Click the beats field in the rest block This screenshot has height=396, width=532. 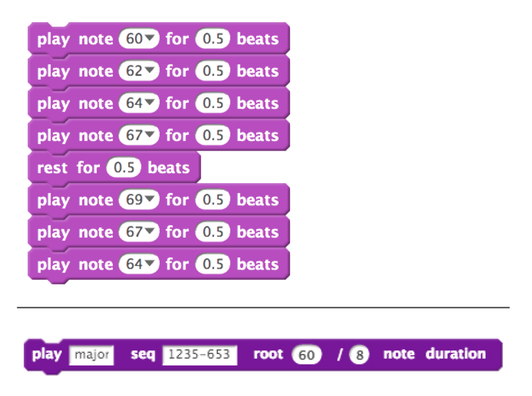(124, 168)
